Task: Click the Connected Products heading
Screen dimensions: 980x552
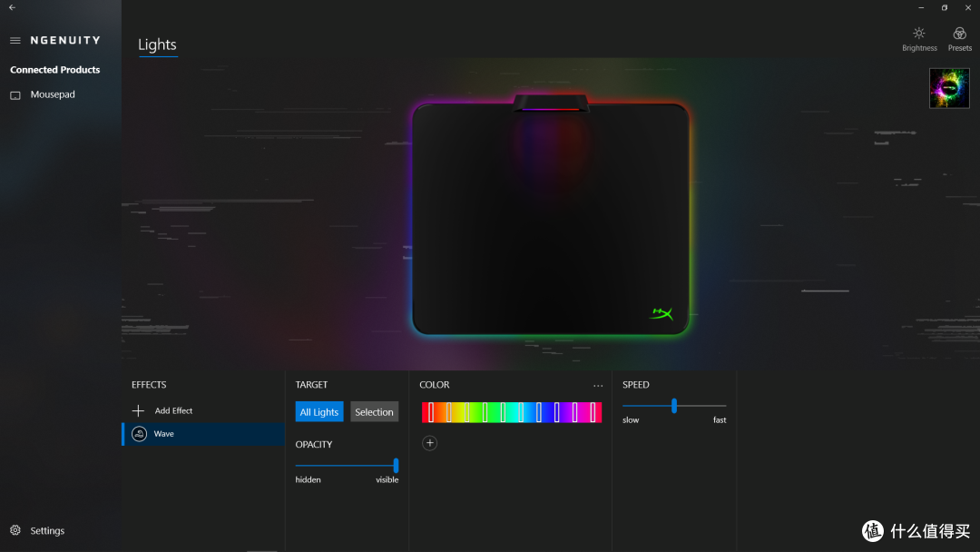Action: click(x=55, y=70)
